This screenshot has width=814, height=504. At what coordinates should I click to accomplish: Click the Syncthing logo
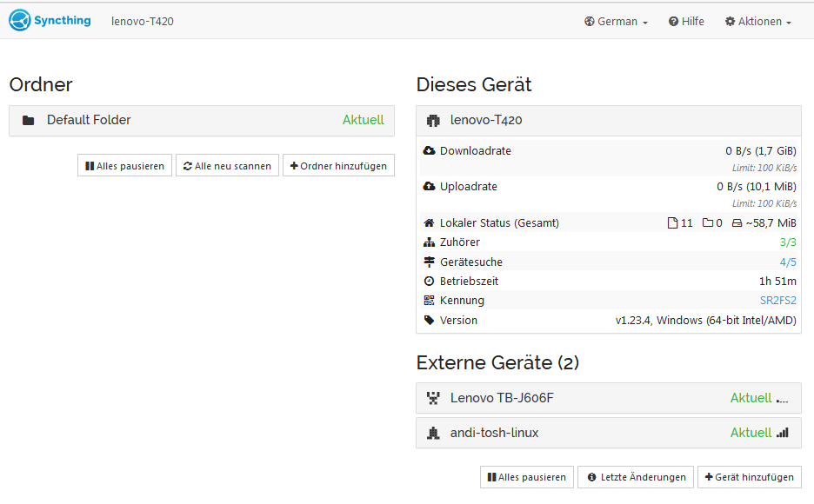tap(50, 20)
